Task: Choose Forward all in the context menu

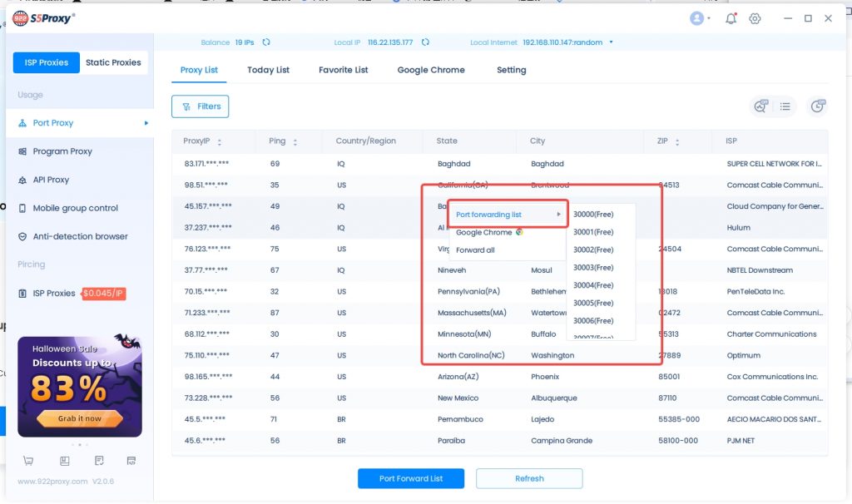Action: (508, 250)
